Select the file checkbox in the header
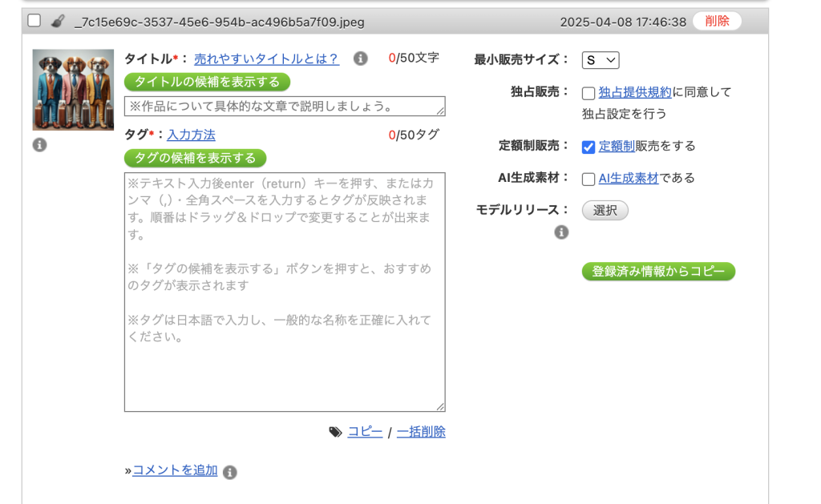 [x=34, y=21]
